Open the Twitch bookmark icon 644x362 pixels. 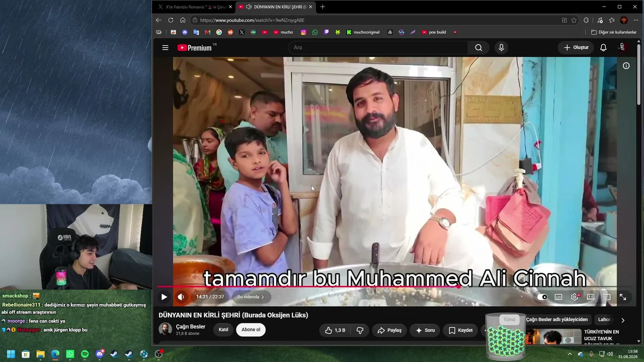click(327, 32)
